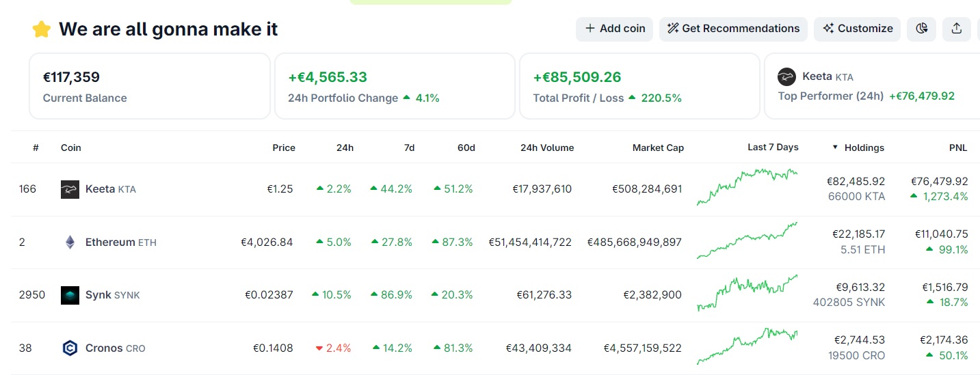This screenshot has width=980, height=375.
Task: Click the share/export upload icon
Action: 957,29
